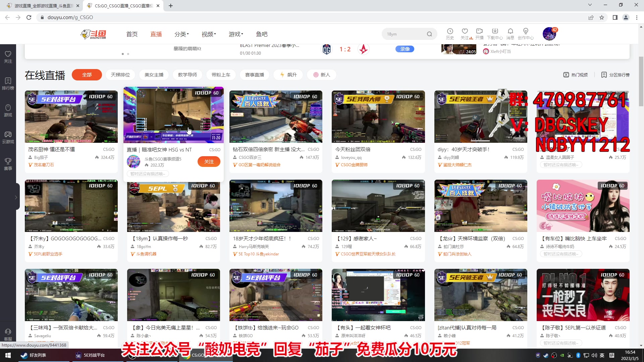Open 客服 support in left sidebar
644x362 pixels.
(8, 335)
